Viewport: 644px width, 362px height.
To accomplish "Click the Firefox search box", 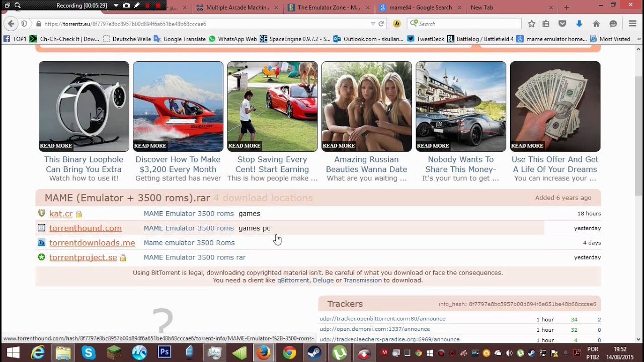I will click(x=464, y=24).
